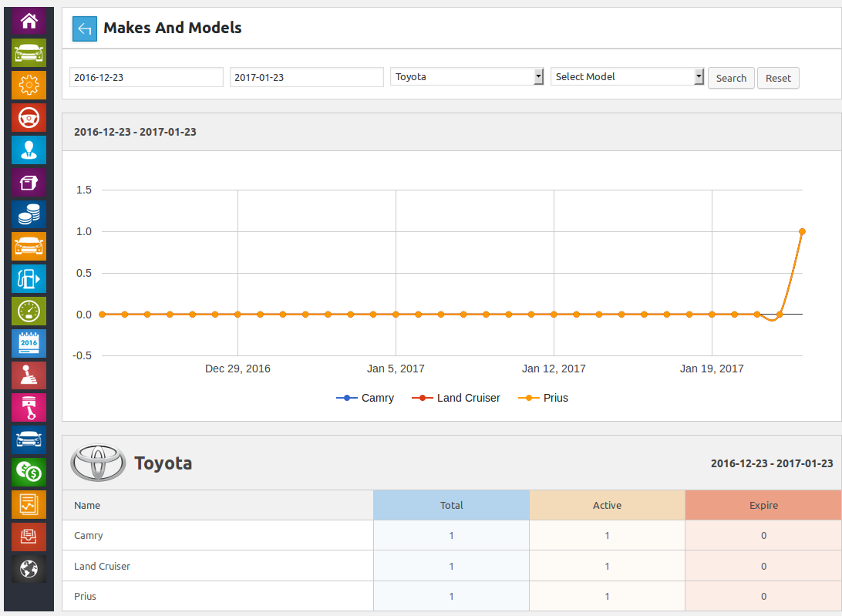
Task: Toggle Land Cruiser series in legend
Action: click(456, 398)
